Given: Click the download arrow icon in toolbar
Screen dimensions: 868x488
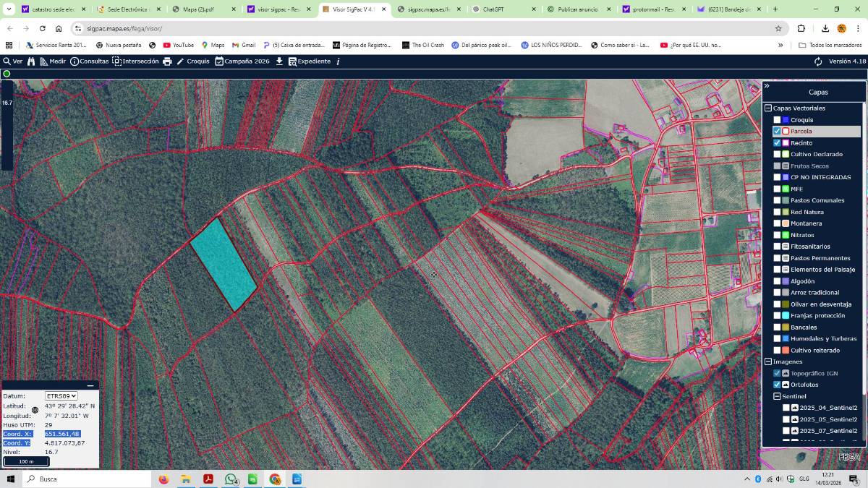Looking at the screenshot, I should (279, 61).
